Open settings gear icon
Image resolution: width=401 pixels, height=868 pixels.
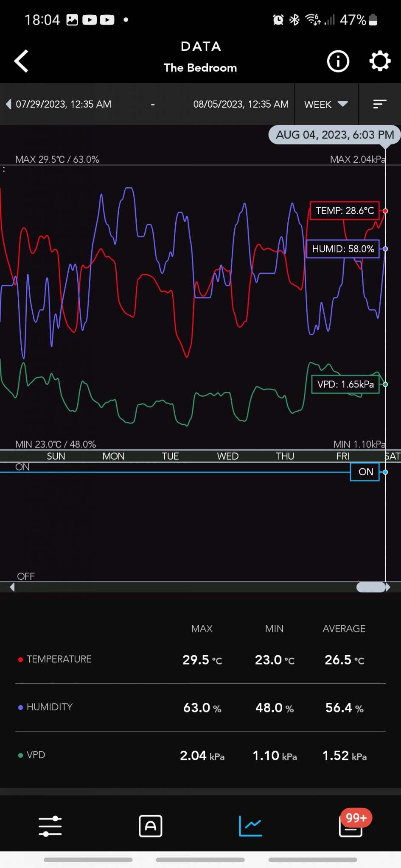click(x=379, y=61)
